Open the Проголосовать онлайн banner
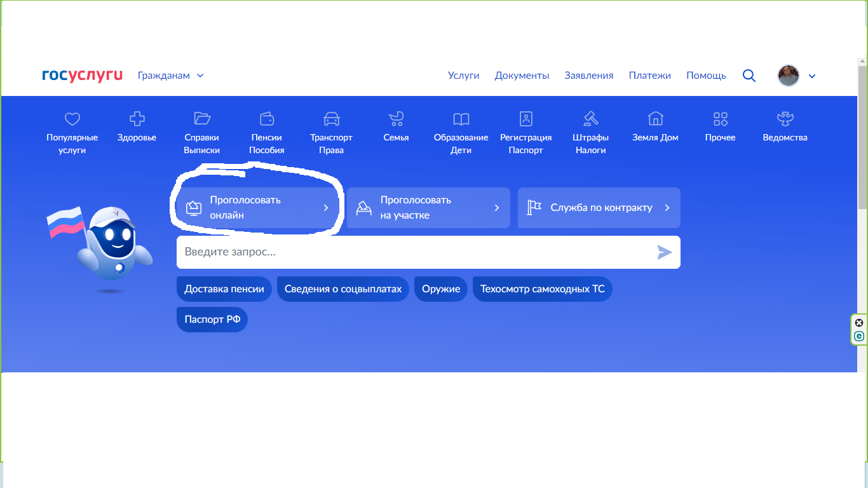Viewport: 868px width, 488px height. point(257,208)
